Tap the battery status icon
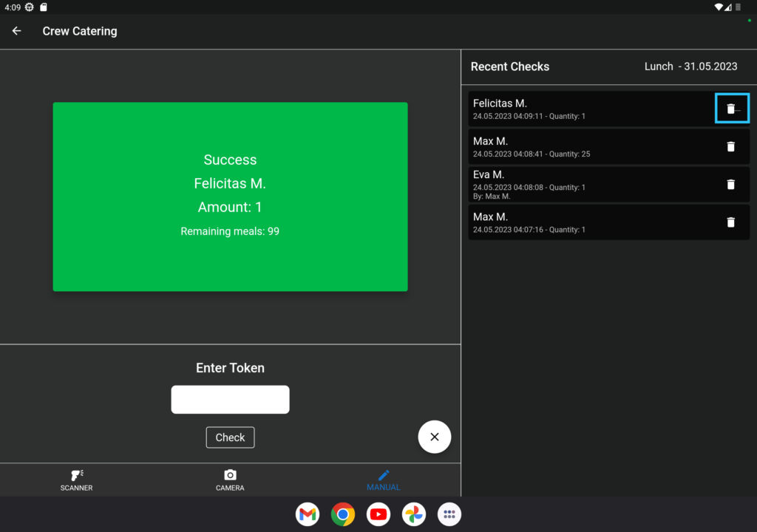This screenshot has height=532, width=757. click(738, 7)
